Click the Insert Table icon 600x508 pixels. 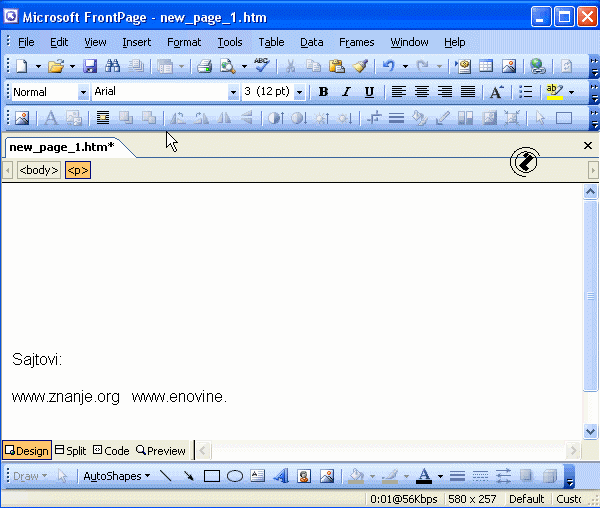pyautogui.click(x=486, y=67)
